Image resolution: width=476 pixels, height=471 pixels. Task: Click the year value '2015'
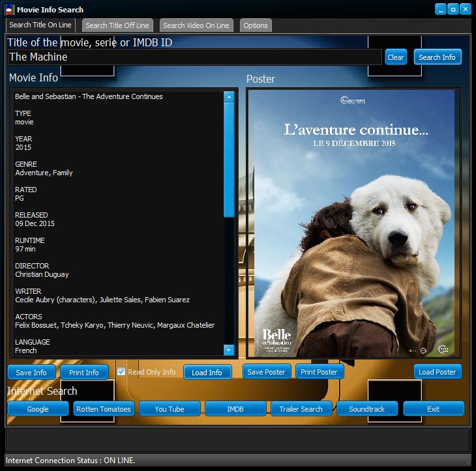coord(23,147)
